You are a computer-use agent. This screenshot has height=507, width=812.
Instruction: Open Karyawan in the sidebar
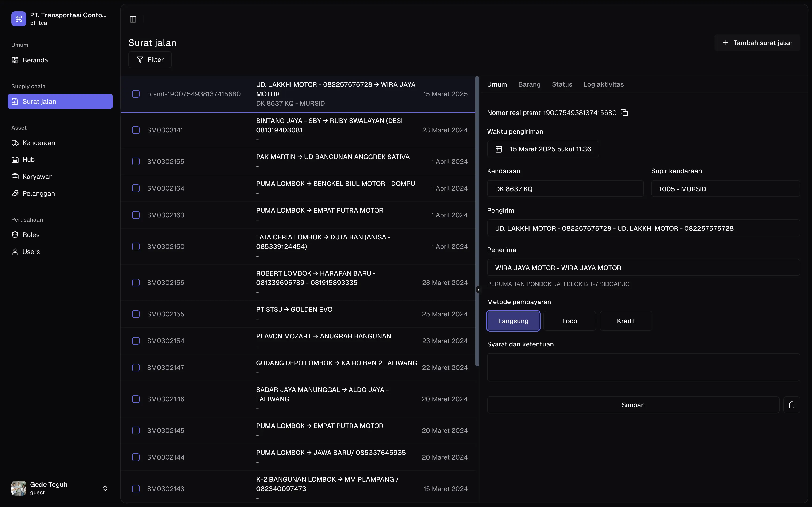point(37,177)
